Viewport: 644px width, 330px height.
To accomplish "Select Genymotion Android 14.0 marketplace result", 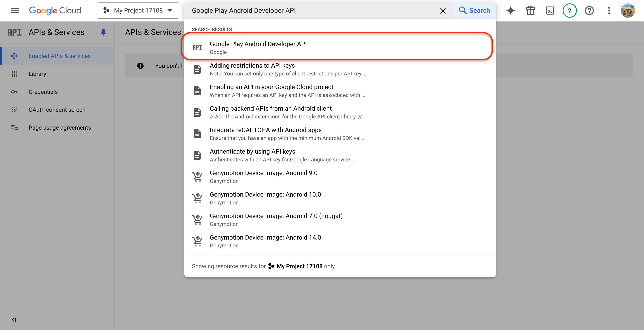I will [x=265, y=241].
